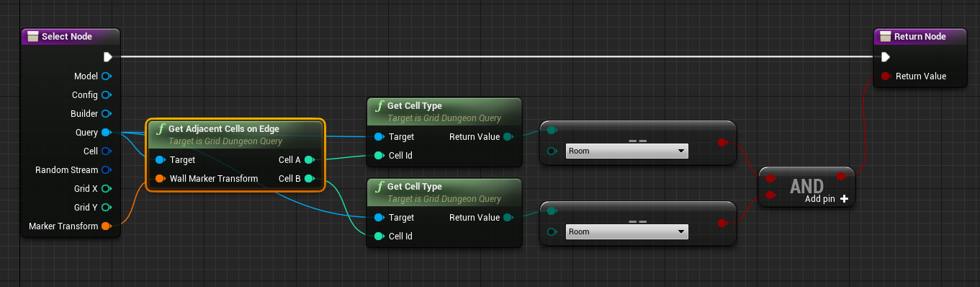980x287 pixels.
Task: Click Cell Id pin on upper Get Cell Type
Action: (x=379, y=155)
